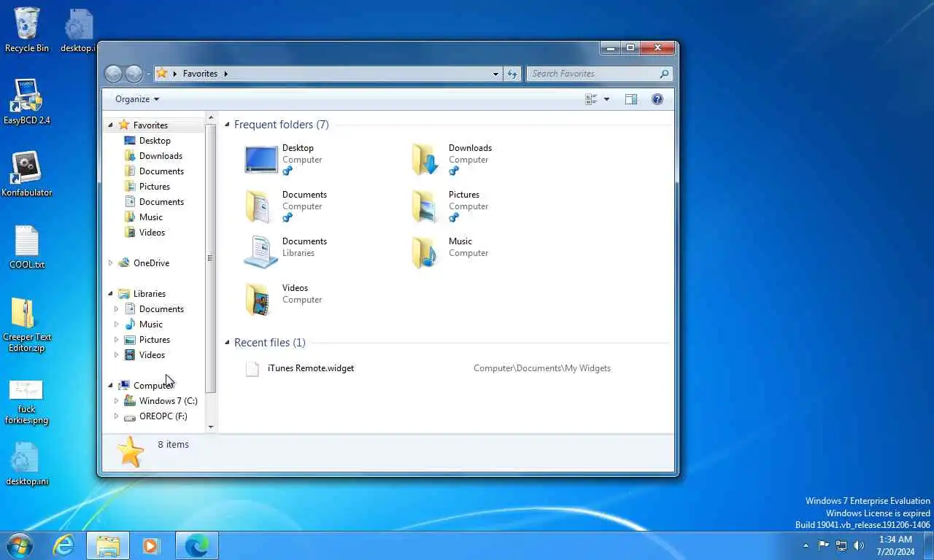Open the view options dropdown arrow

[606, 99]
